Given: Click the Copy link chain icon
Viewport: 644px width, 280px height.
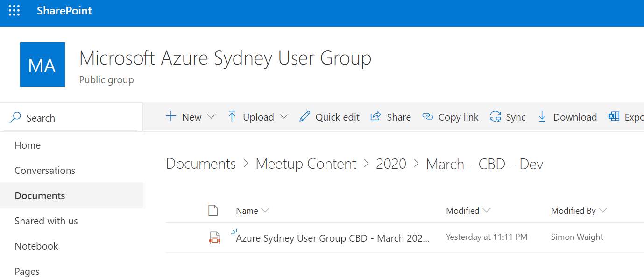Looking at the screenshot, I should pyautogui.click(x=427, y=116).
